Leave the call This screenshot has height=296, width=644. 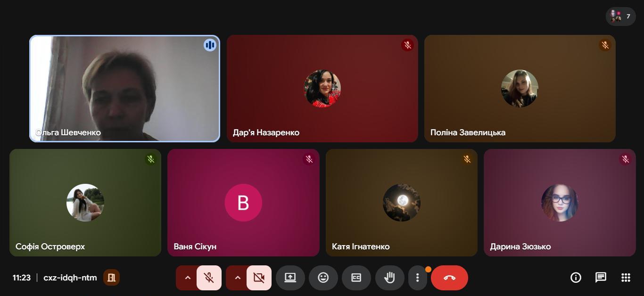coord(449,278)
